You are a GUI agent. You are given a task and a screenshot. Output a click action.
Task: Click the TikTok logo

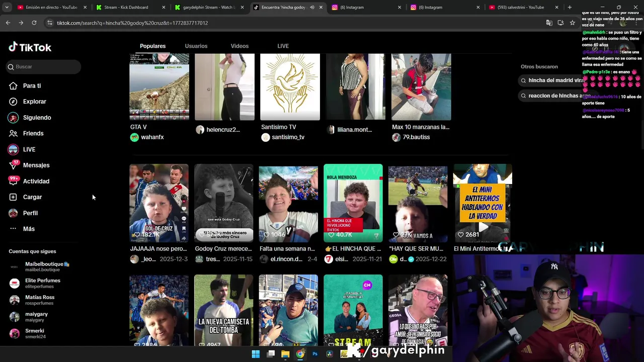(x=30, y=47)
